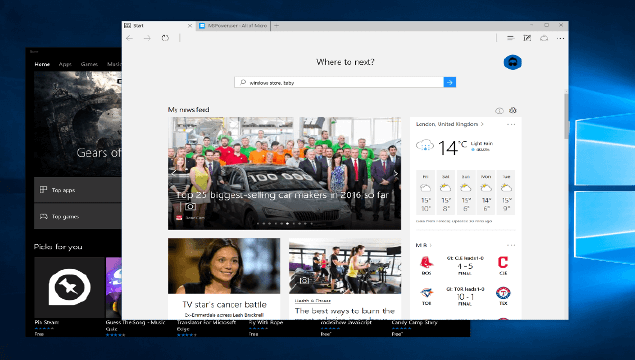Open Guess The Song - Music Quiz in Store
The width and height of the screenshot is (635, 360).
135,325
